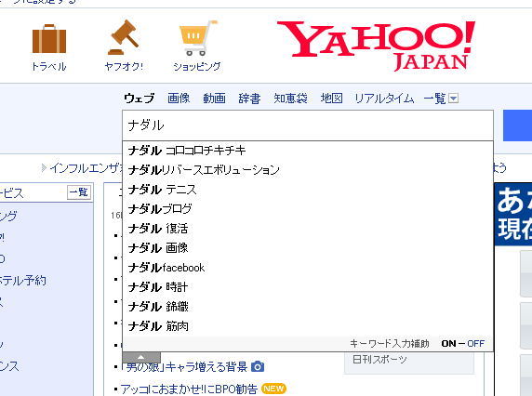Switch to the リアルタイム search tab
This screenshot has height=396, width=532.
(384, 99)
